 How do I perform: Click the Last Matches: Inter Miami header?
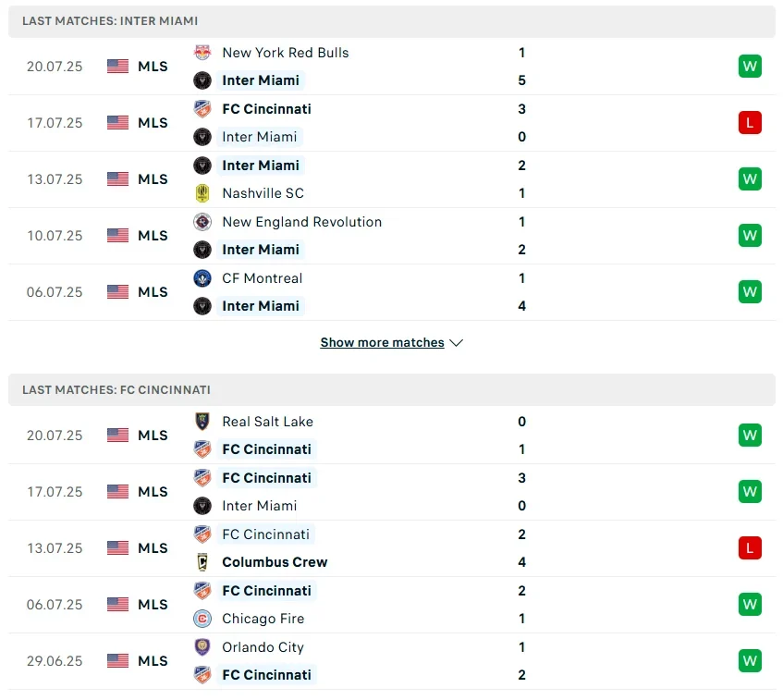(x=110, y=20)
